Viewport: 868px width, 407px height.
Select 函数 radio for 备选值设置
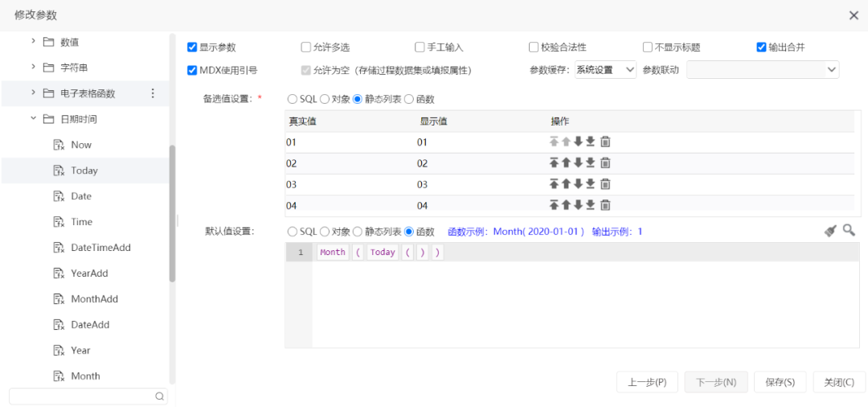(x=409, y=99)
